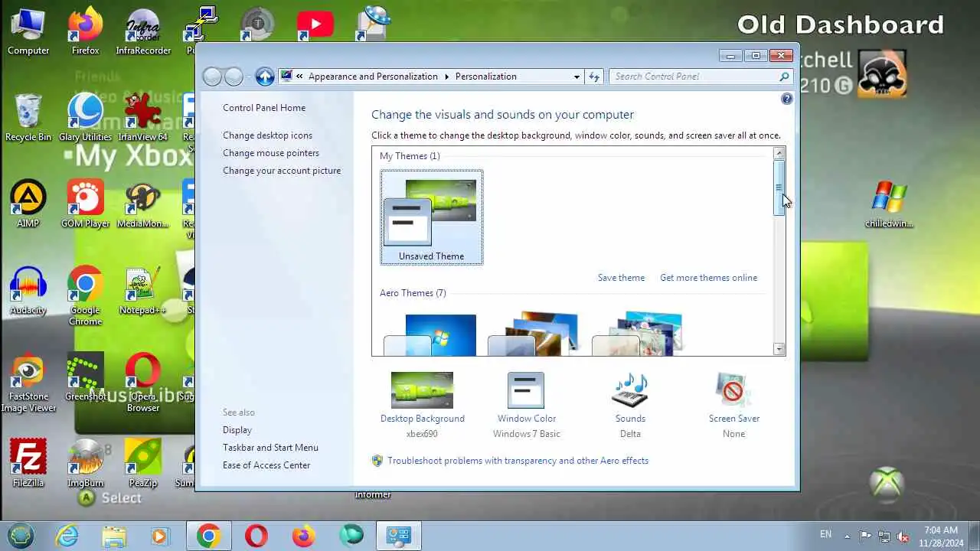
Task: Click Change your account picture link
Action: [x=282, y=171]
